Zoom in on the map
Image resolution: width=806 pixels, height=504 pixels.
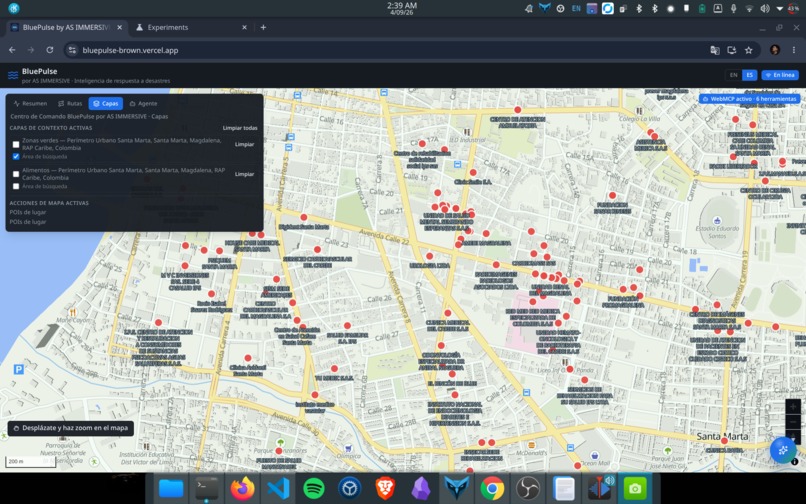[x=793, y=406]
